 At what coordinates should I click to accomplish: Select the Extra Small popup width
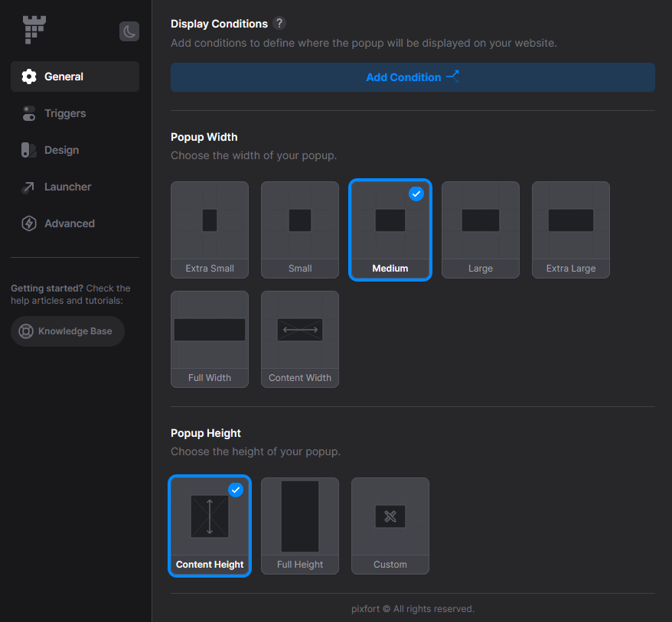tap(209, 230)
